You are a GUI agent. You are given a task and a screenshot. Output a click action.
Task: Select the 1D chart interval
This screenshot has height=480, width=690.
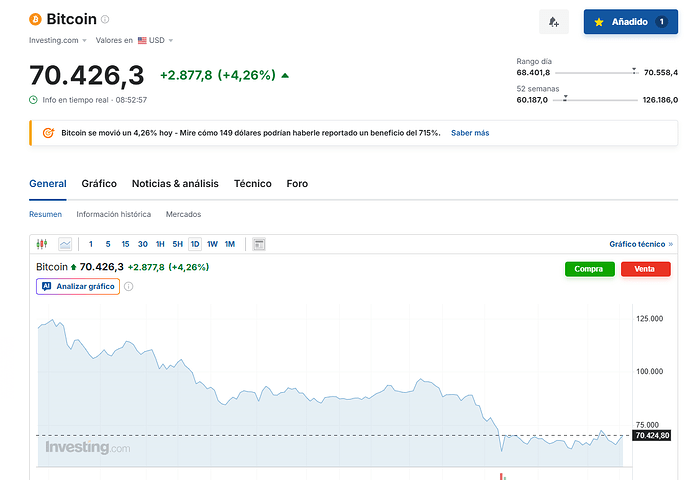click(195, 244)
